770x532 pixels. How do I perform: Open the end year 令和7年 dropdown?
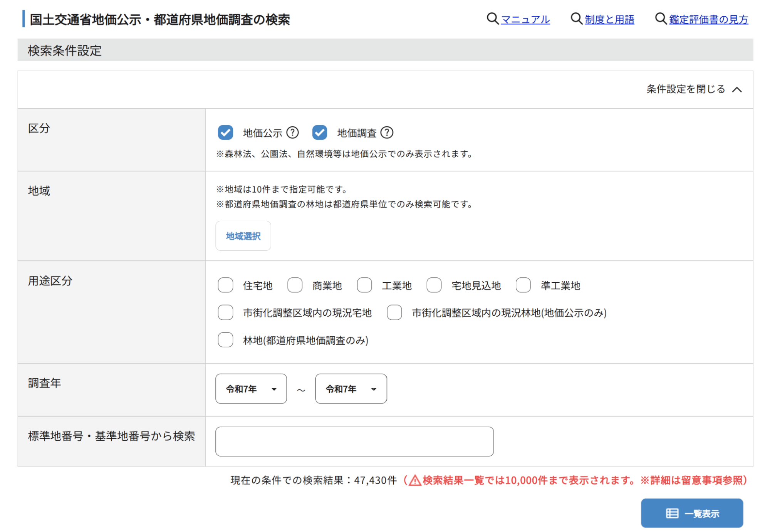351,389
